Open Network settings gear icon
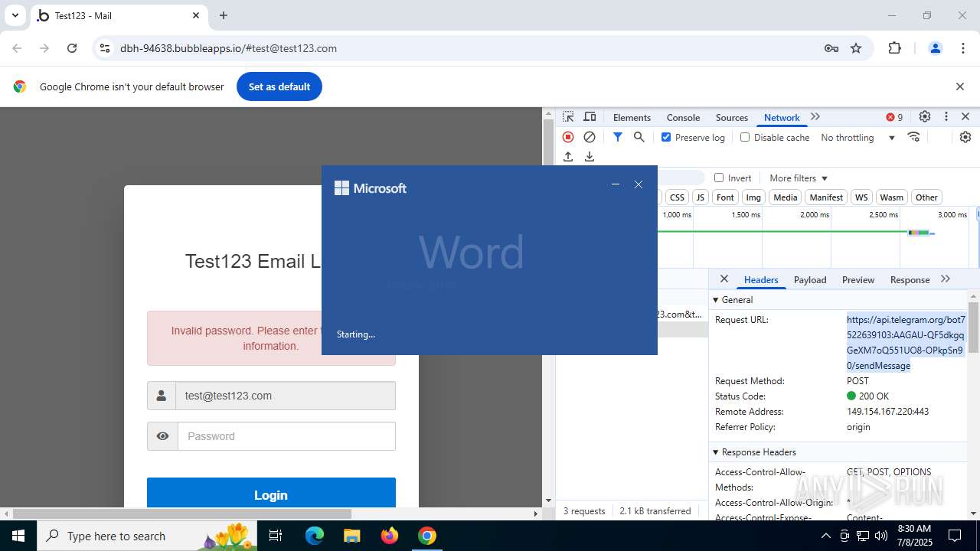 (965, 137)
